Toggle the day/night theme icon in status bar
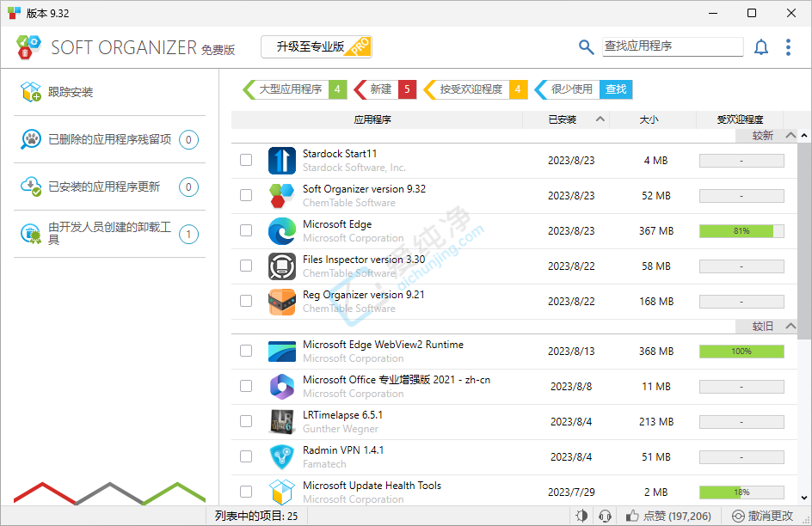Image resolution: width=812 pixels, height=526 pixels. point(581,516)
